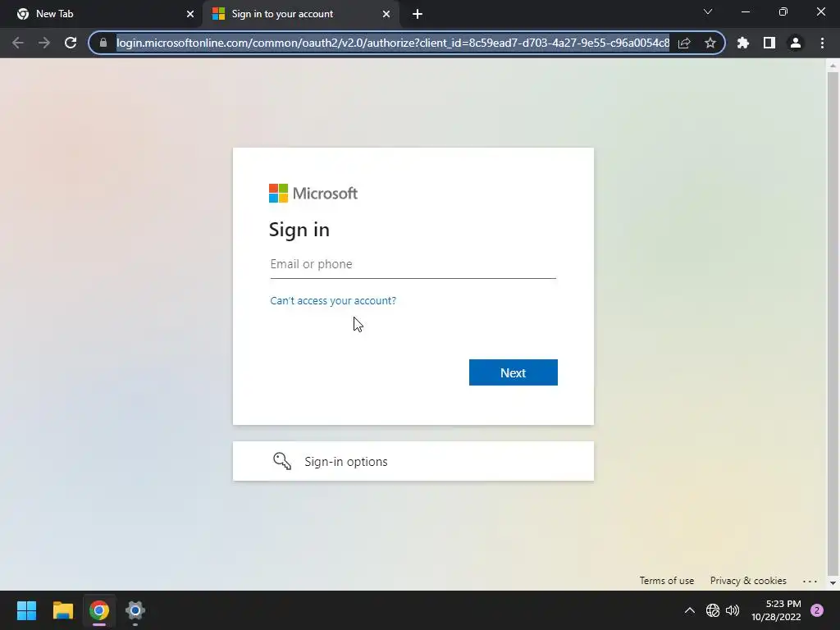Open the Privacy & cookies link
The image size is (840, 630).
coord(748,581)
